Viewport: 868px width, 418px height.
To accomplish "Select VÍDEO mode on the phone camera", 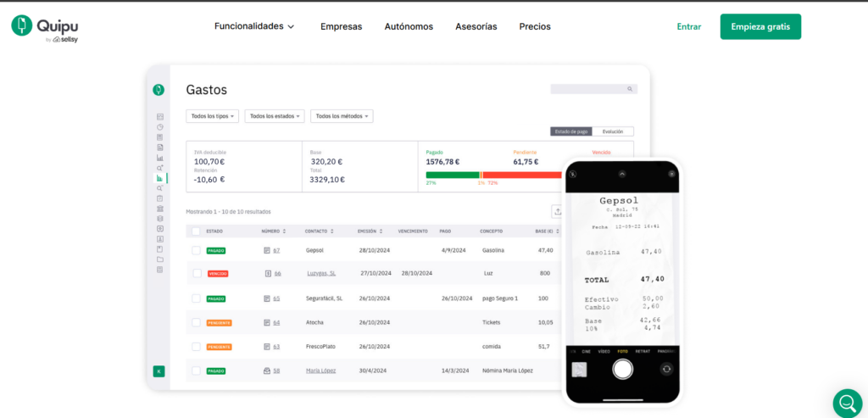I will (604, 352).
